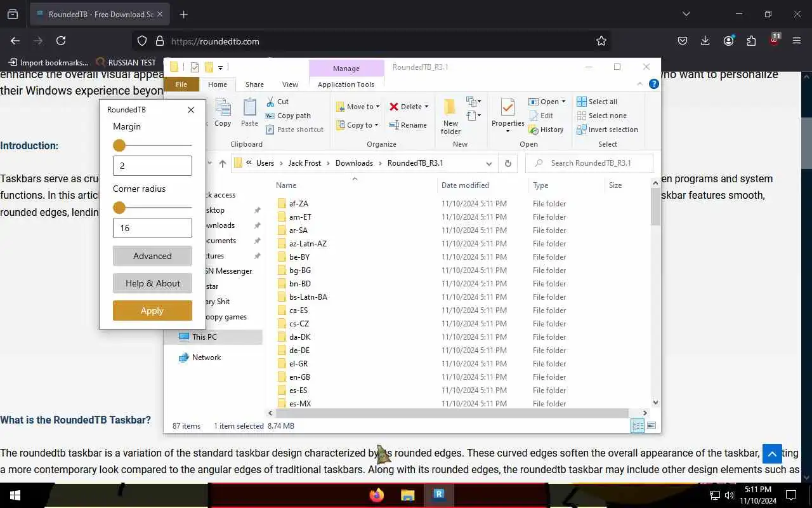This screenshot has height=508, width=812.
Task: Switch to Firefox in the taskbar
Action: pos(377,495)
